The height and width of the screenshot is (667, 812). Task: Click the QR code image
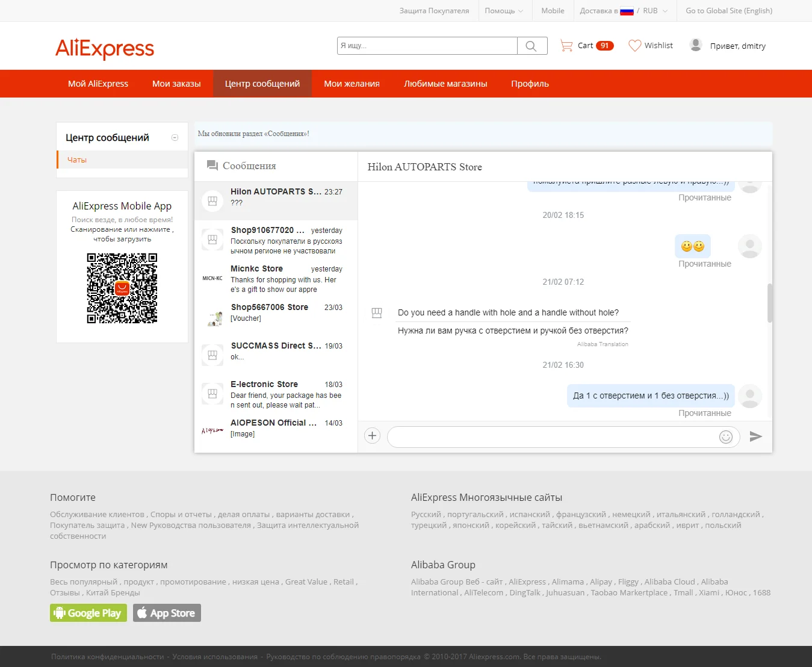pos(122,288)
